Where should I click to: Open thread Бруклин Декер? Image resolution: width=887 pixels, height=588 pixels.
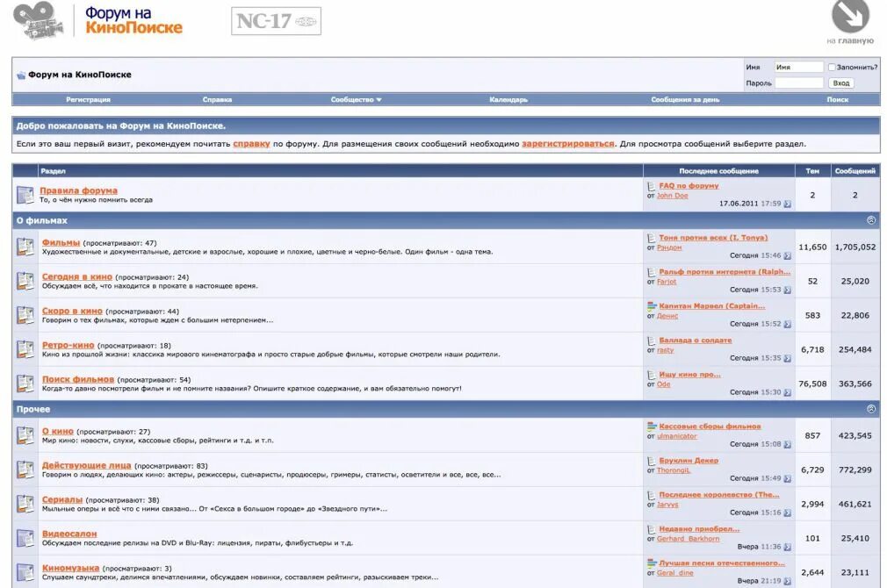point(689,460)
